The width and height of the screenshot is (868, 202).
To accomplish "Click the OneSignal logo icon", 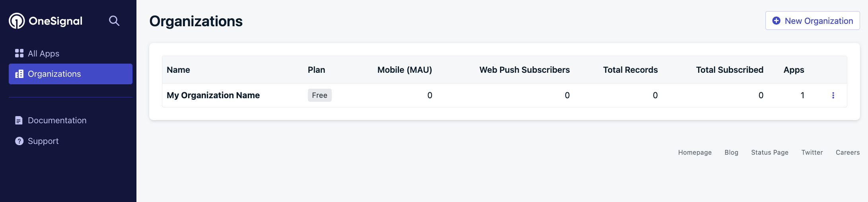I will 17,21.
